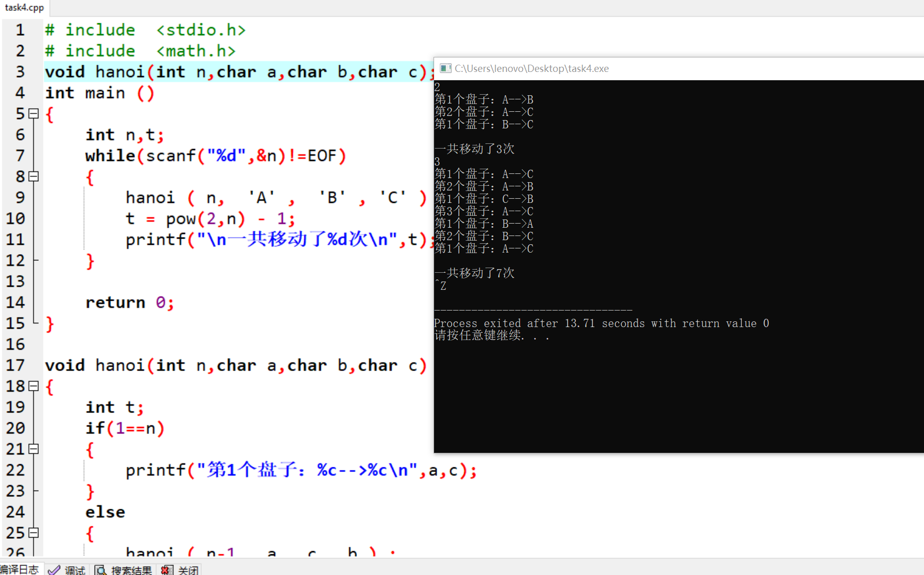Collapse the hanoi function fold on line 18
The image size is (924, 575).
[34, 386]
